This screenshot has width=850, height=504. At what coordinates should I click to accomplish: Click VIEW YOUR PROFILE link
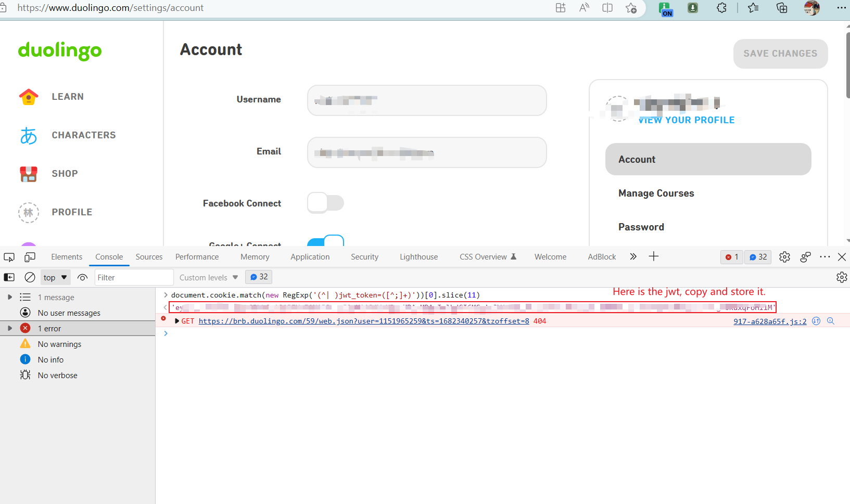(687, 120)
